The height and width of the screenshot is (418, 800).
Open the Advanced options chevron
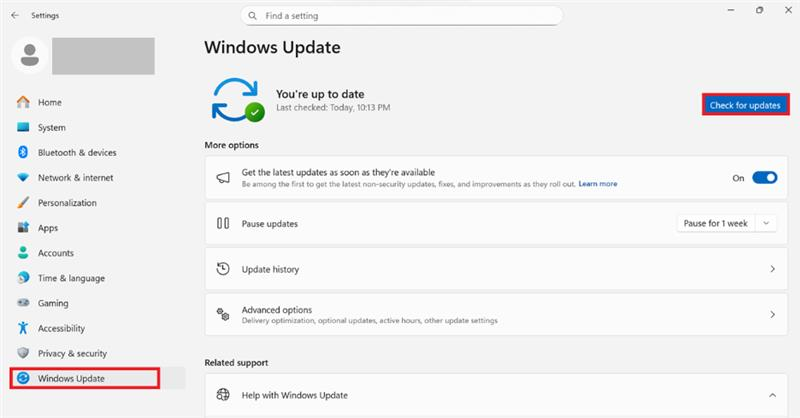click(x=772, y=314)
